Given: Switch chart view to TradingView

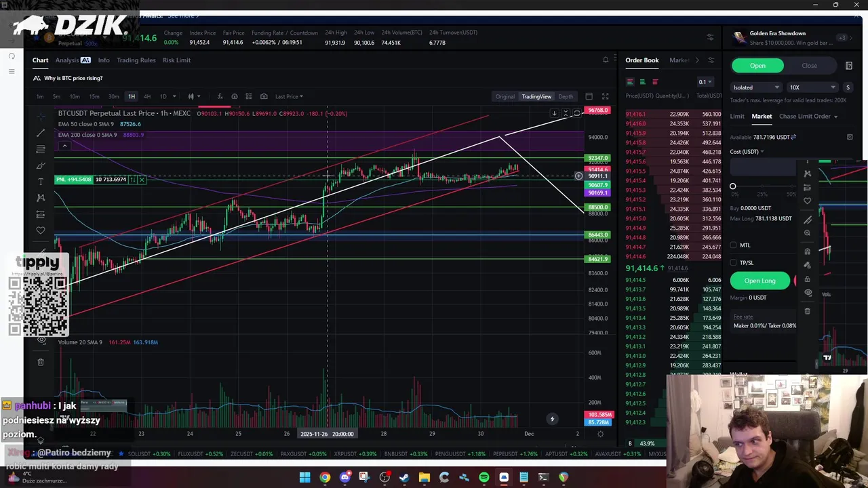Looking at the screenshot, I should click(536, 96).
